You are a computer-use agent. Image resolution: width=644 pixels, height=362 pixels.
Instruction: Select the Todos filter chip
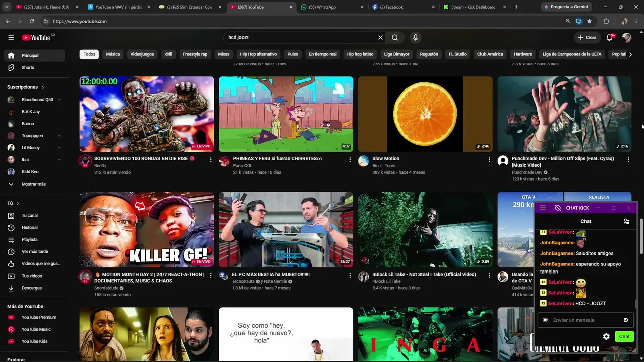coord(89,54)
